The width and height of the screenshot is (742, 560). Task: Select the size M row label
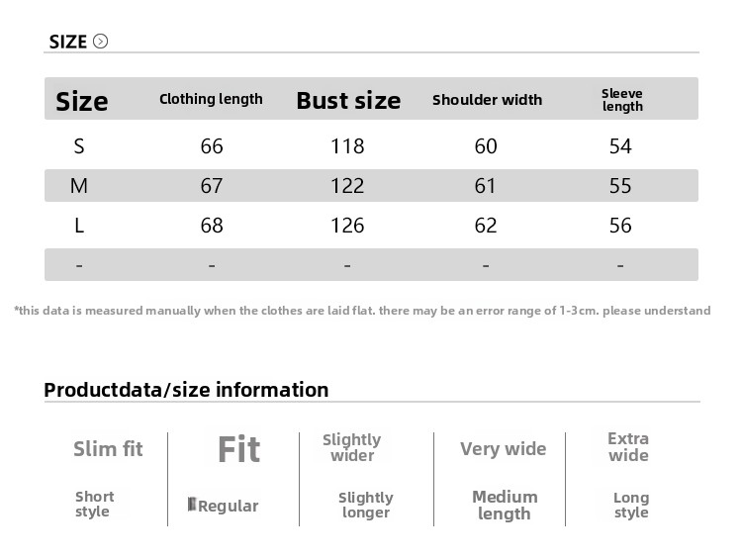(79, 186)
